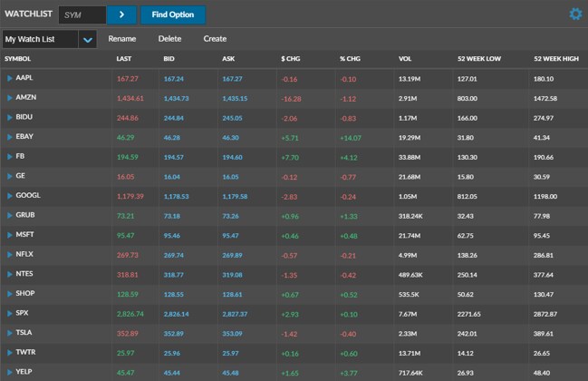Click SHOP ask price 128.61
Screen dimensions: 588x381
tap(232, 294)
